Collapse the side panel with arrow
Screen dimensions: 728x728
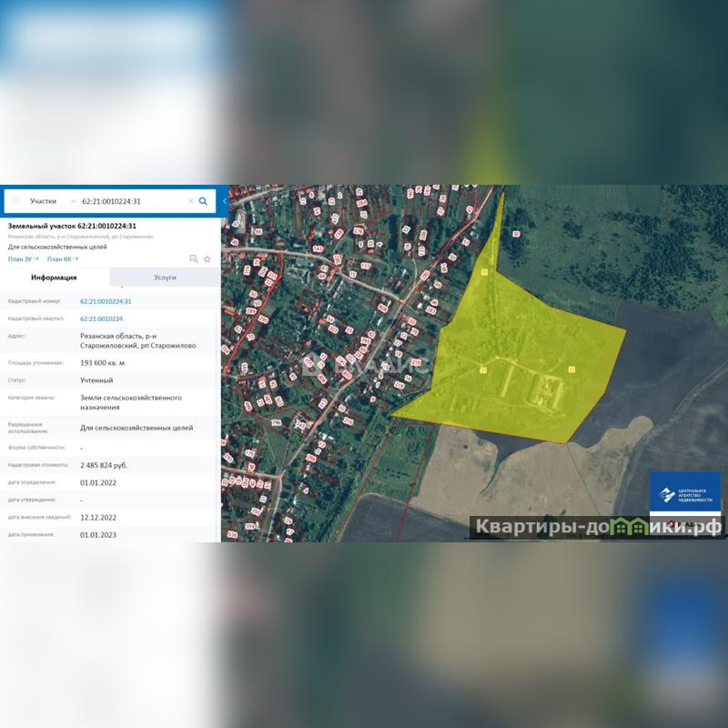click(x=224, y=201)
